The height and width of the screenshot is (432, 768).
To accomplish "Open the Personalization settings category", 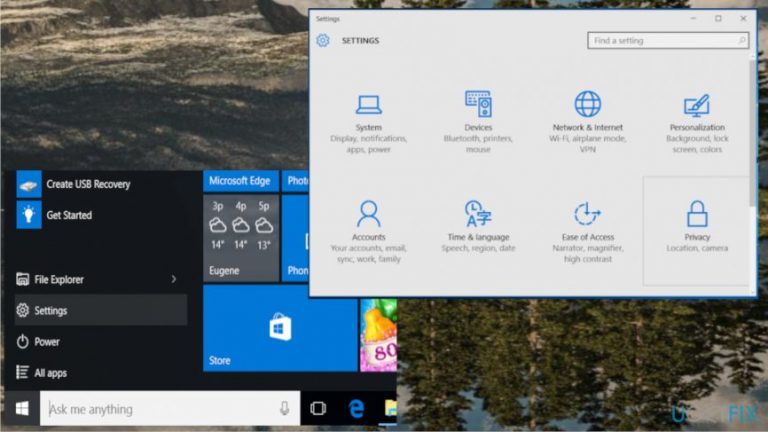I will [x=697, y=123].
